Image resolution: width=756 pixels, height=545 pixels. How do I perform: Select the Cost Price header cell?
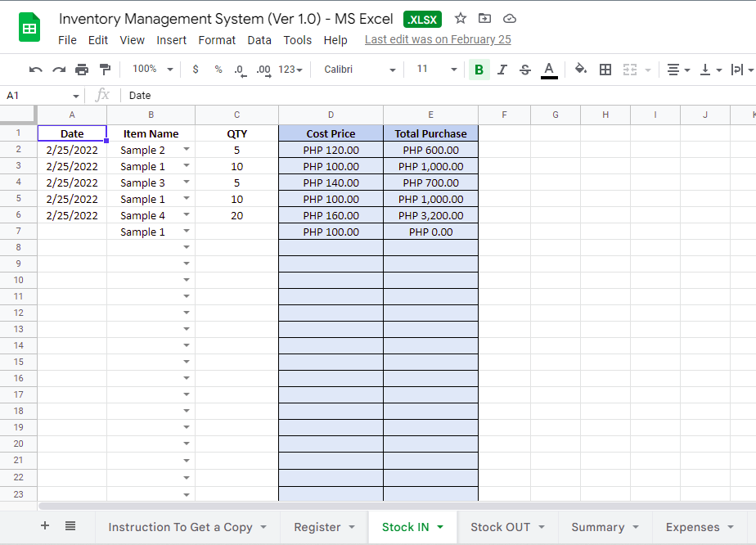point(331,133)
